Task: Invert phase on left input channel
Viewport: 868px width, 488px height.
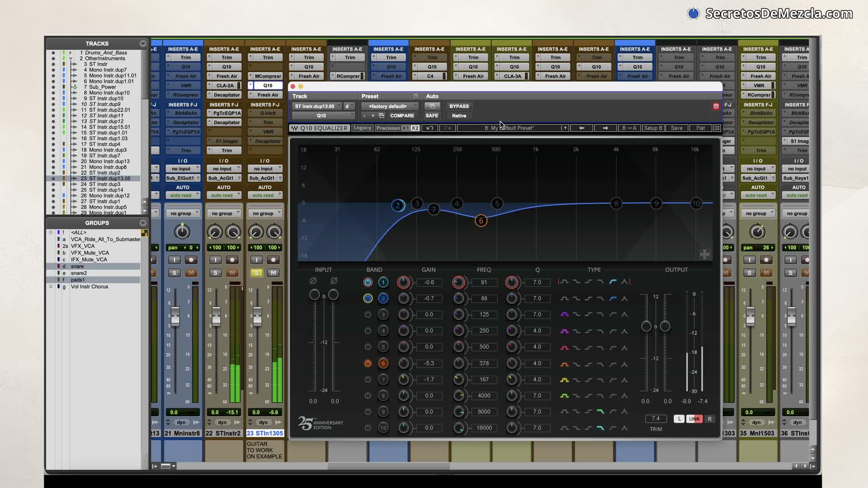Action: (313, 281)
